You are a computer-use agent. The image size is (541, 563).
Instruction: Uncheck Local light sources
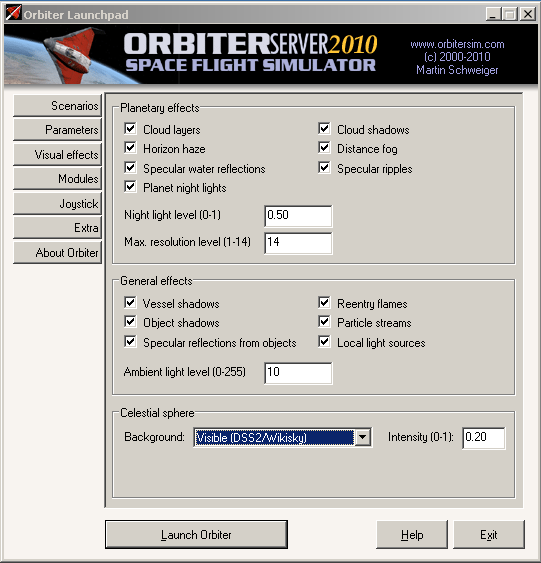coord(324,342)
